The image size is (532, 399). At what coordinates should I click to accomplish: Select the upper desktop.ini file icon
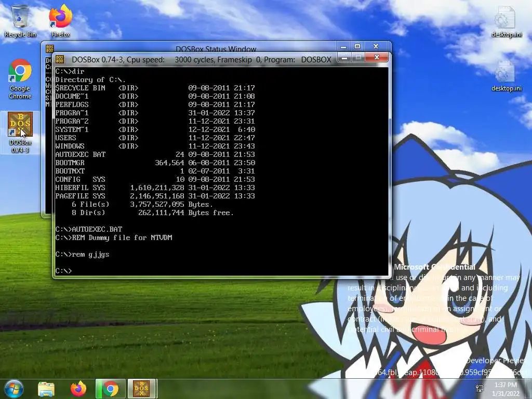tap(506, 21)
